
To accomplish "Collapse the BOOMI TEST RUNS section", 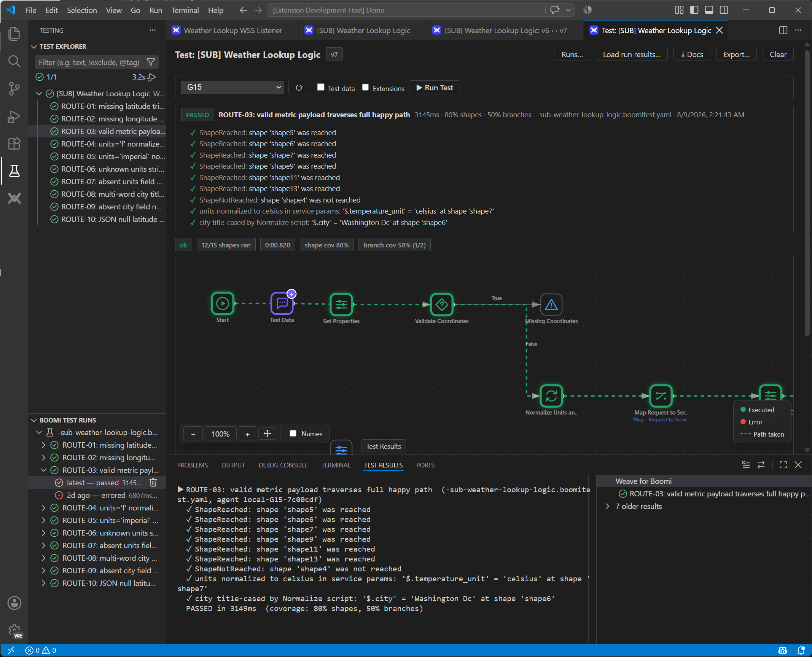I will [34, 420].
